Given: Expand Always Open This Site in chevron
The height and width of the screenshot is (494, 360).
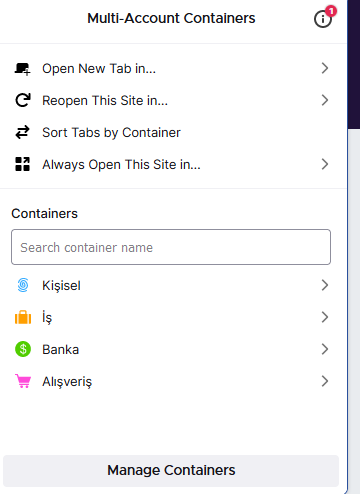Looking at the screenshot, I should [325, 164].
